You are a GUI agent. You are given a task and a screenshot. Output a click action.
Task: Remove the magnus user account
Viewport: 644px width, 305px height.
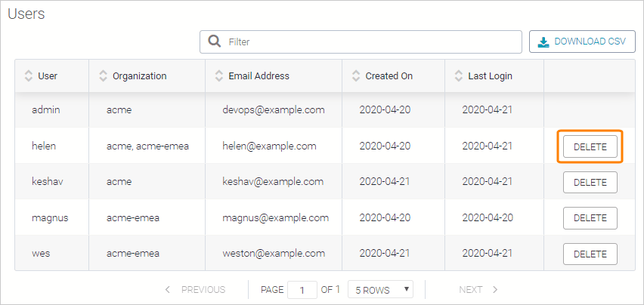coord(590,218)
